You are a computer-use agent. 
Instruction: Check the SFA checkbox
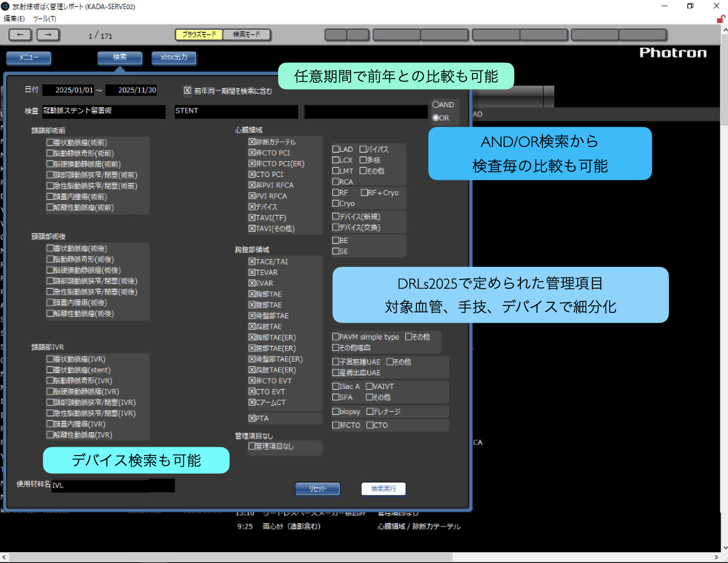[336, 397]
